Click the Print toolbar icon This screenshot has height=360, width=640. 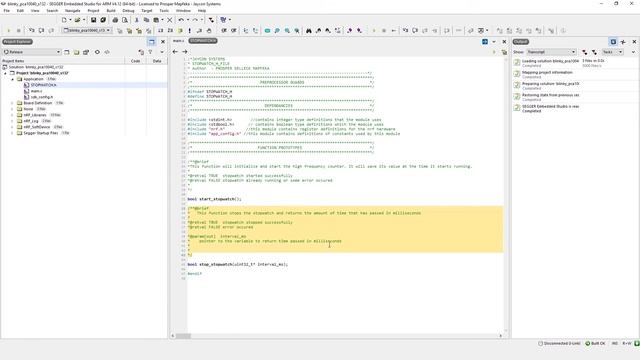115,20
